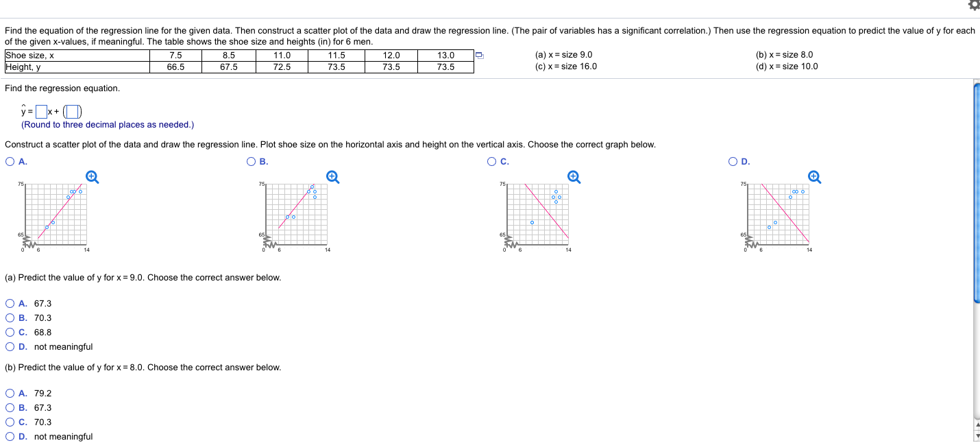The image size is (980, 443).
Task: Click the slope input box before x
Action: point(41,111)
